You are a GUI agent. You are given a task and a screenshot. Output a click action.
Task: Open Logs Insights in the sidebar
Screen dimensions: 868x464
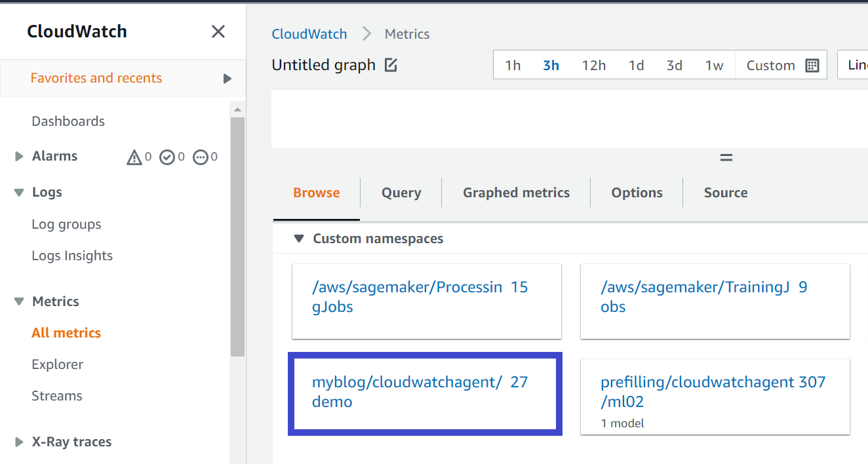[72, 256]
